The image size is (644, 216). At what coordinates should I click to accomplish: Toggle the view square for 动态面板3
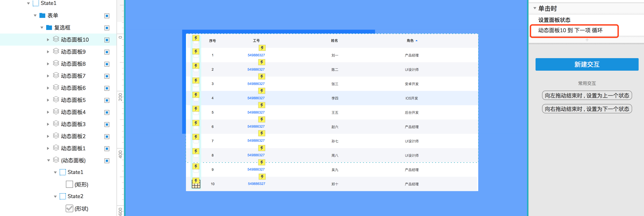click(107, 125)
